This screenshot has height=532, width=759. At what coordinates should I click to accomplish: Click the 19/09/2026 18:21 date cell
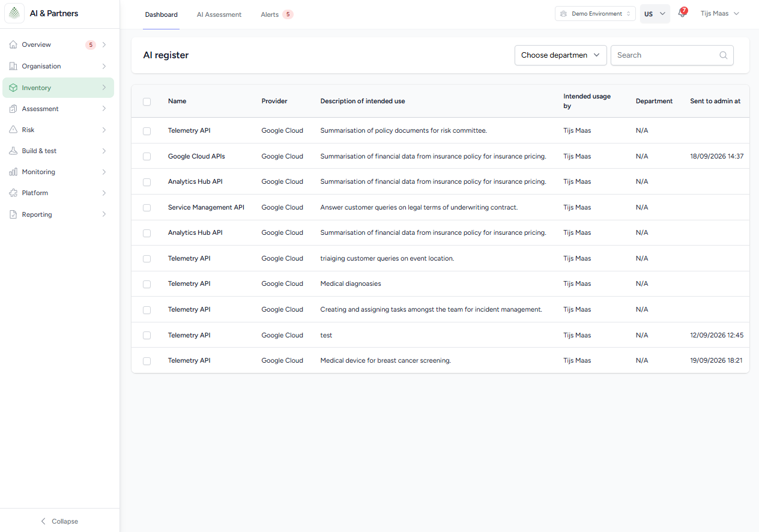point(716,360)
